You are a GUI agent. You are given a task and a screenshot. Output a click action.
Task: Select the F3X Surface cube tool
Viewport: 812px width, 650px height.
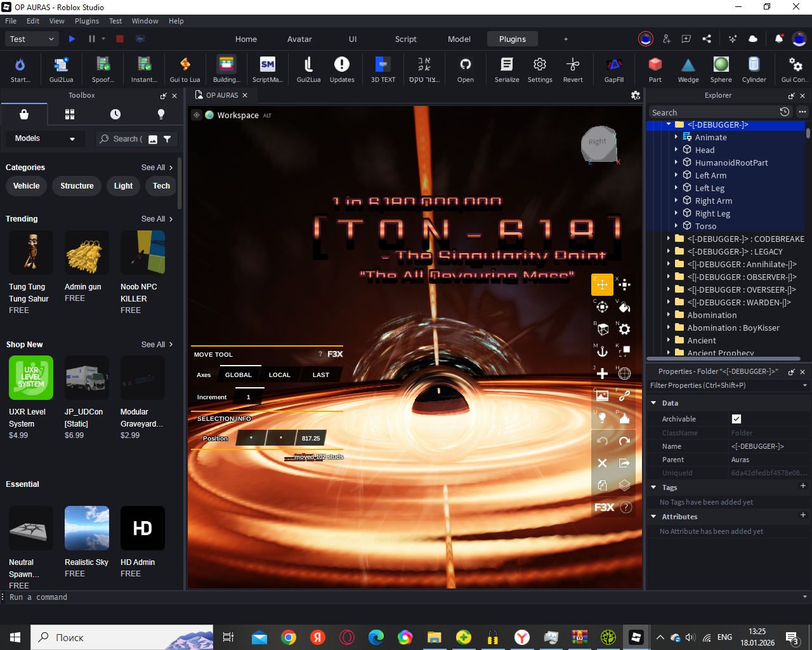(602, 329)
